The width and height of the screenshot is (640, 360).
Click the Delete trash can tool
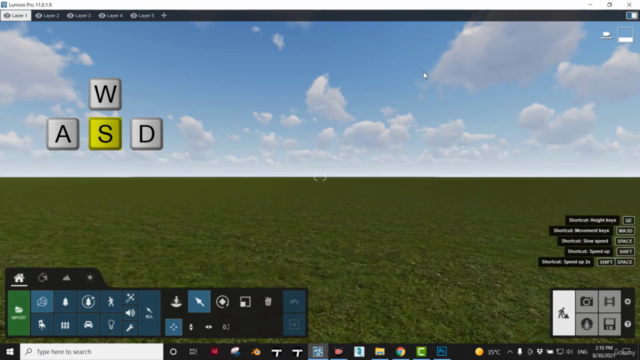(268, 302)
